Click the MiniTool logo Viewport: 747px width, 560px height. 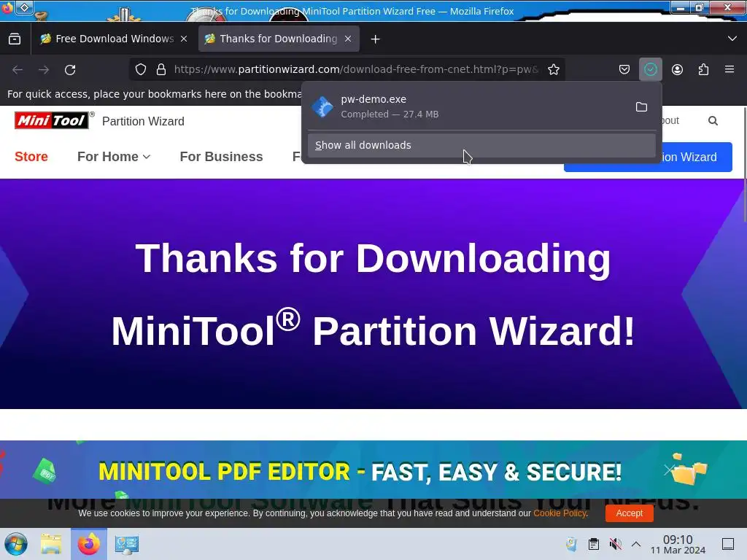tap(52, 120)
